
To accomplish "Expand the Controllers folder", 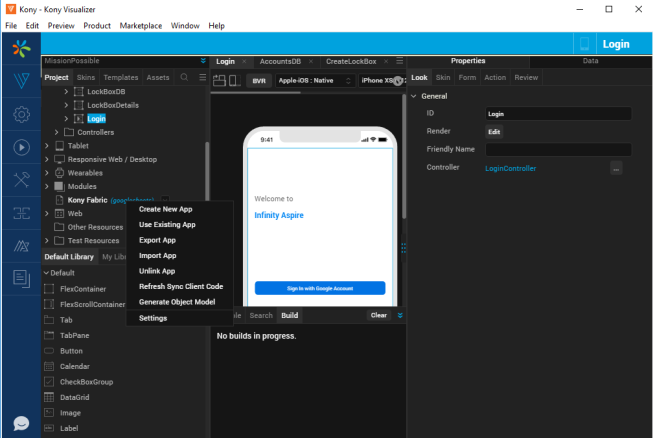I will point(56,132).
